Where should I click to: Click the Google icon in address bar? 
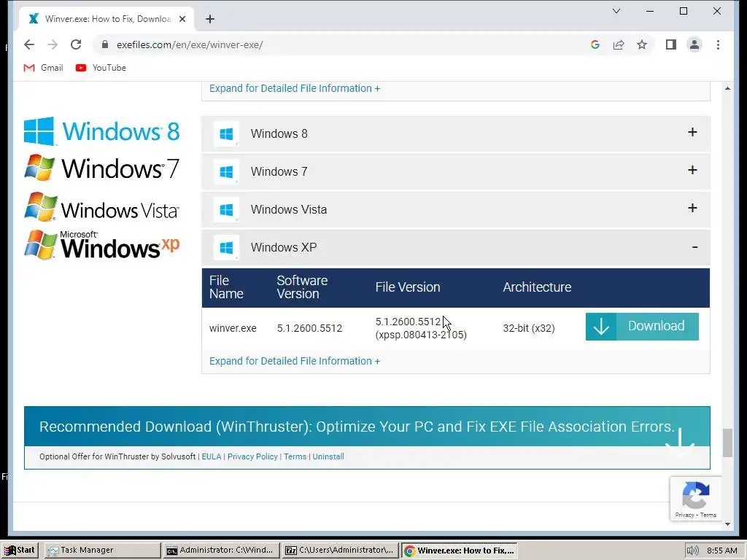pos(595,44)
